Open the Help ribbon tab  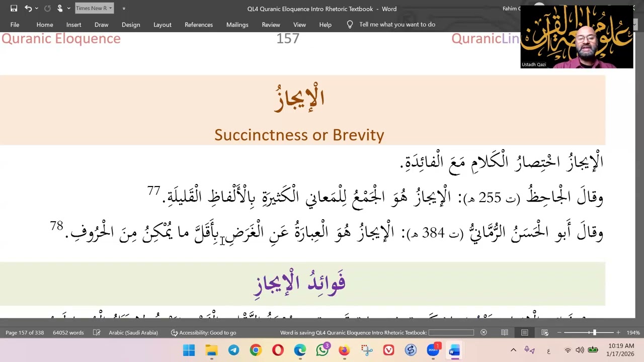[x=325, y=25]
